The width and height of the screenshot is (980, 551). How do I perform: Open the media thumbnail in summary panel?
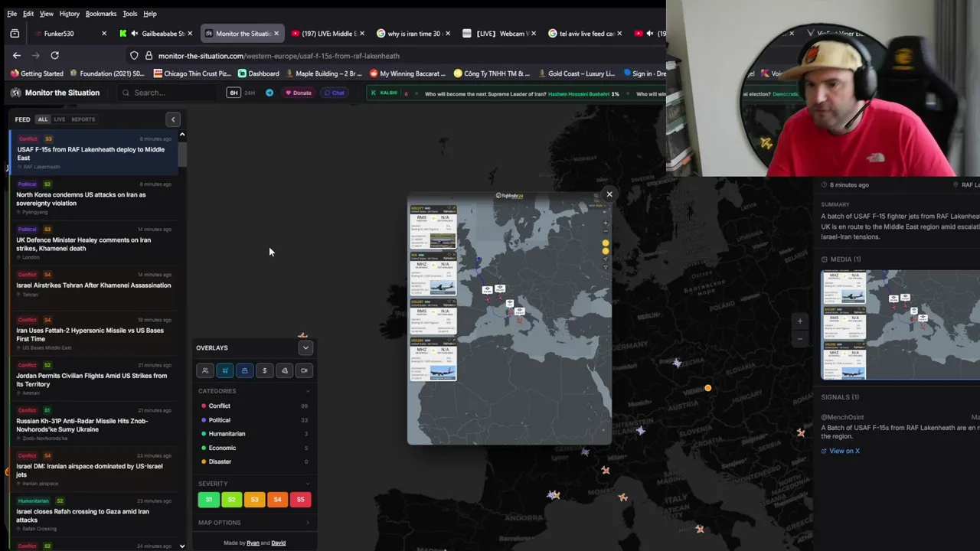coord(900,325)
